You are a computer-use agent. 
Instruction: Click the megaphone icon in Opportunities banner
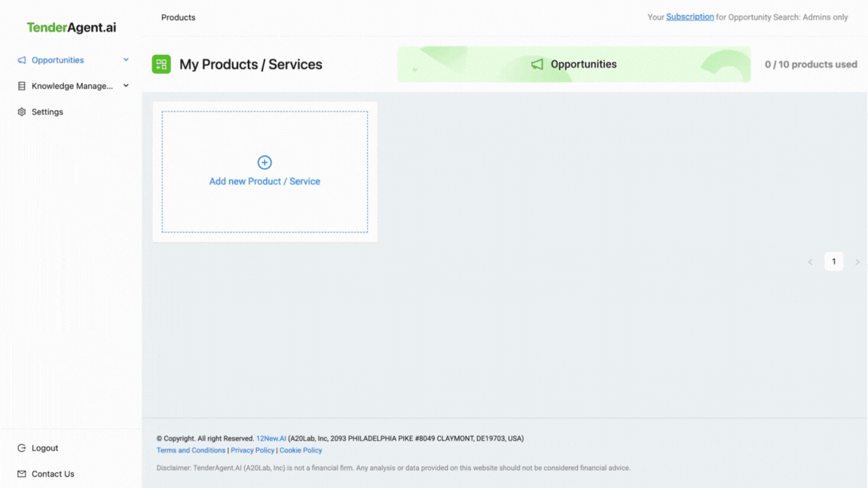(x=537, y=65)
